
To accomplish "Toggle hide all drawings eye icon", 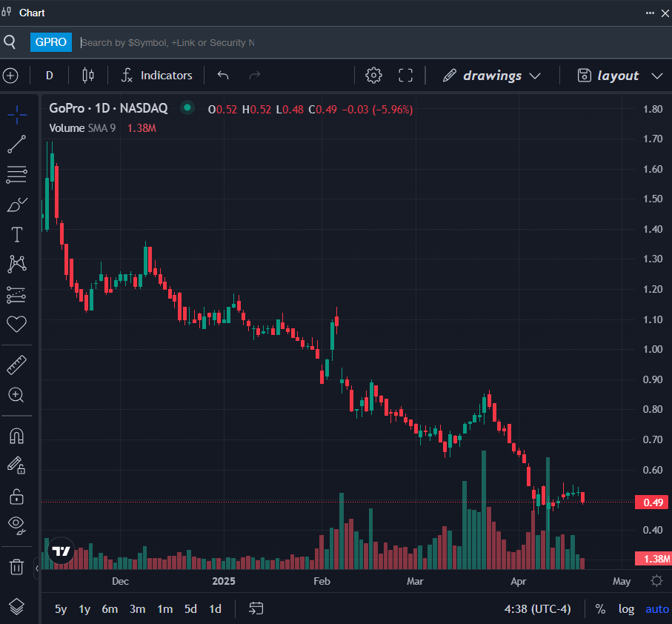I will tap(17, 525).
